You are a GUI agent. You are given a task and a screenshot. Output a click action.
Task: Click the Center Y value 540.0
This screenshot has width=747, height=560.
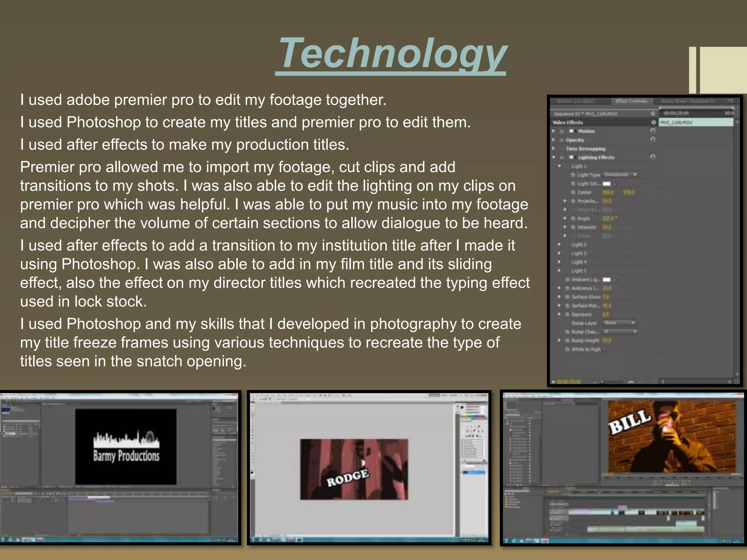coord(629,192)
